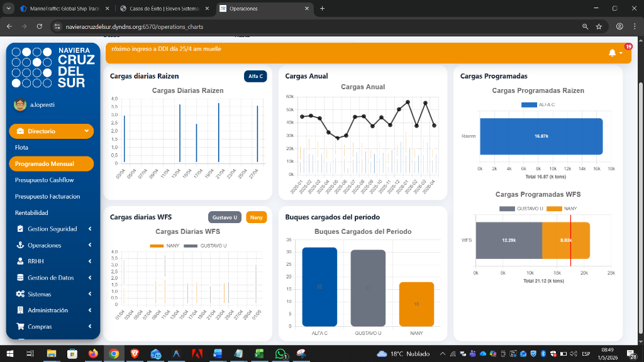Switch to Casos de Éxito browser tab
The image size is (644, 362).
[x=164, y=8]
